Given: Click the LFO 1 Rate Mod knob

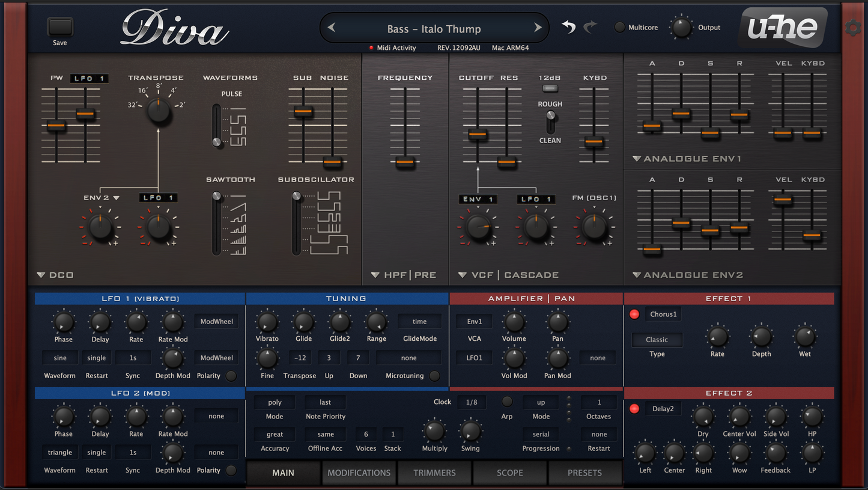Looking at the screenshot, I should [173, 323].
